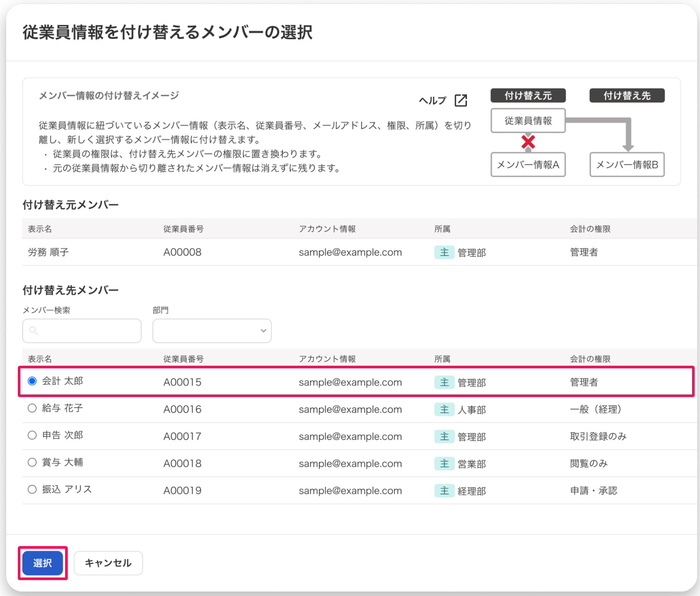Viewport: 700px width, 596px height.
Task: Click 申請・承認 permission text
Action: [x=593, y=490]
